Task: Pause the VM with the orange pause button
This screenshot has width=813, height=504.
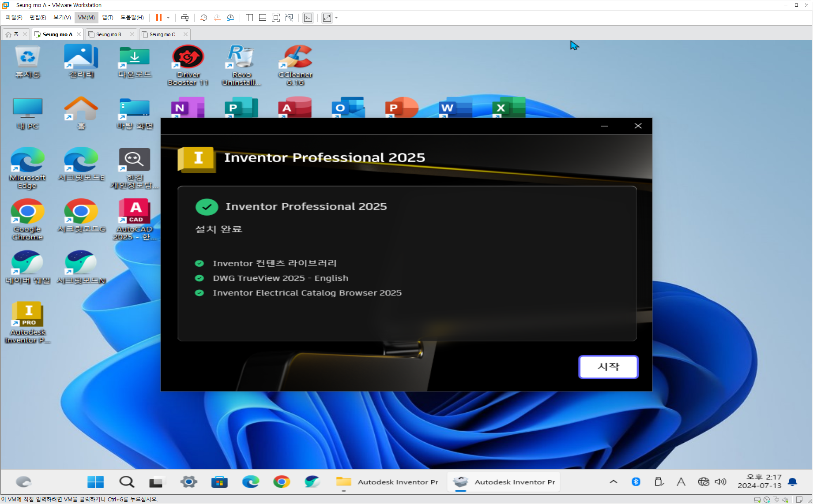Action: click(159, 18)
